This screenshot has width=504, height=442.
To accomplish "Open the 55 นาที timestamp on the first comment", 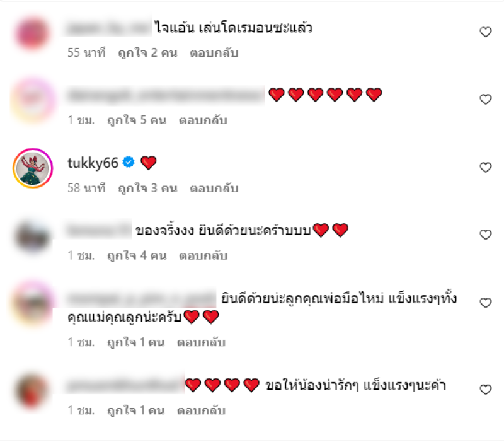I will click(86, 53).
